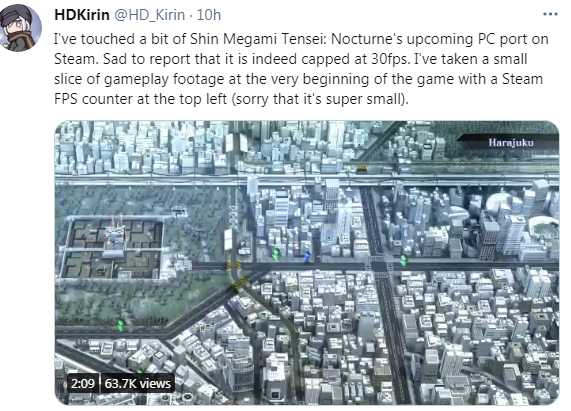Play the embedded gameplay video

pyautogui.click(x=307, y=262)
